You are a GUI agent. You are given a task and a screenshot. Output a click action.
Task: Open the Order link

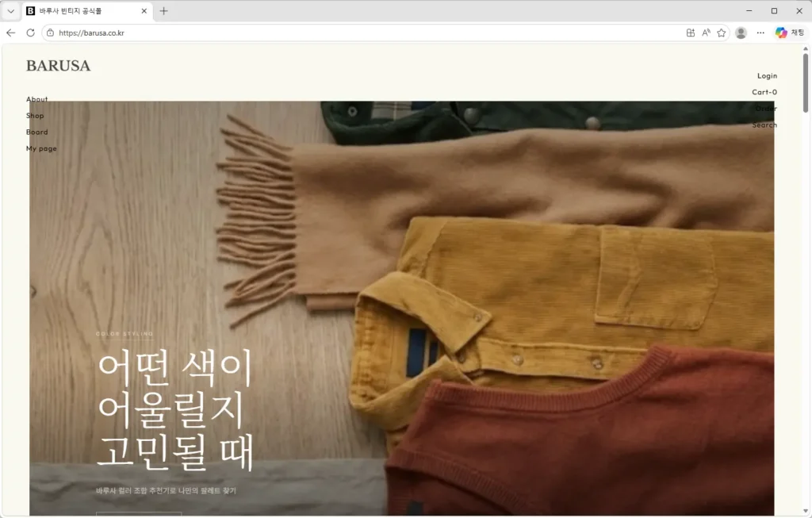(766, 108)
